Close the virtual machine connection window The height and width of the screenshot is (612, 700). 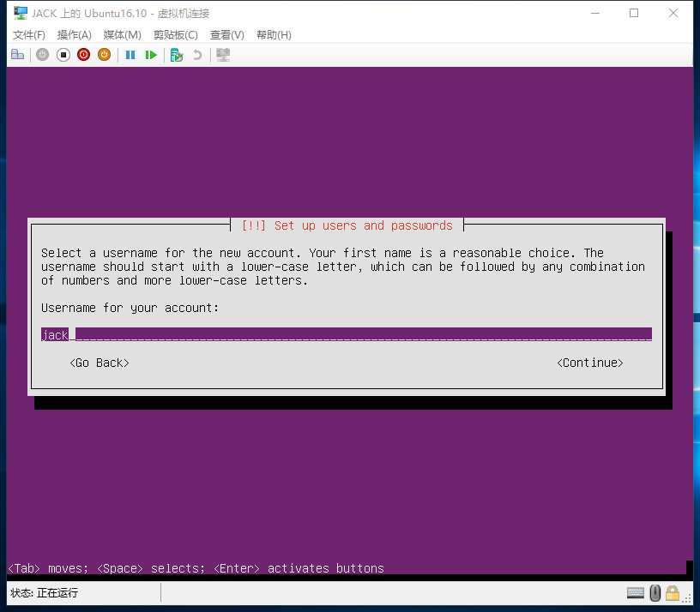click(x=673, y=14)
